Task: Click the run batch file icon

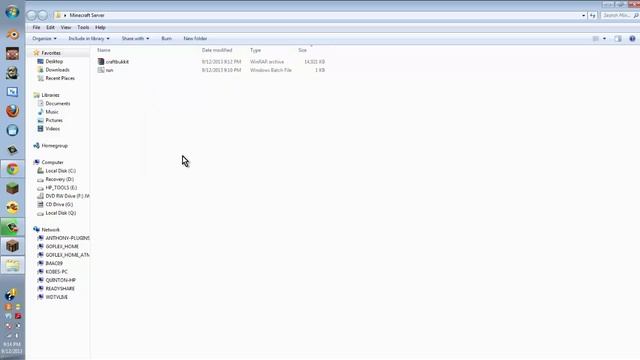Action: 101,70
